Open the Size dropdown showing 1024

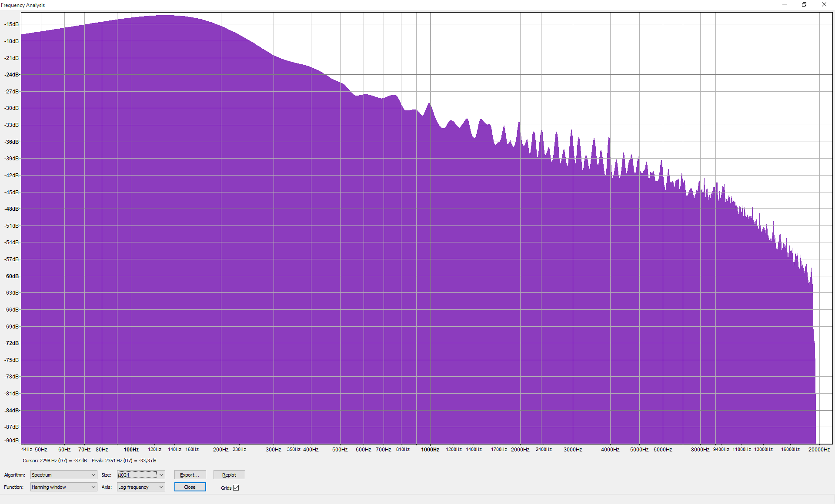click(141, 475)
